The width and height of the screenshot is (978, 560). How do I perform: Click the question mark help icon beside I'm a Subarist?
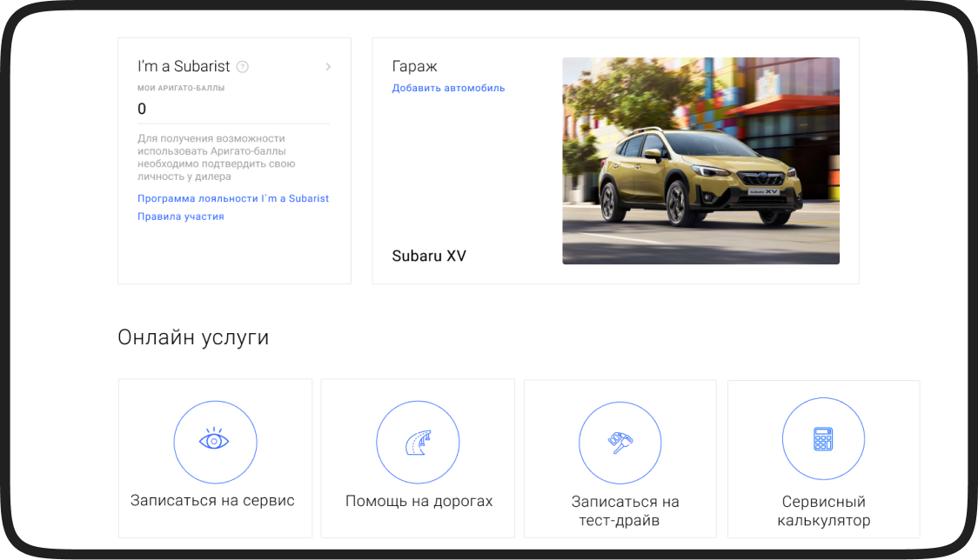coord(243,67)
